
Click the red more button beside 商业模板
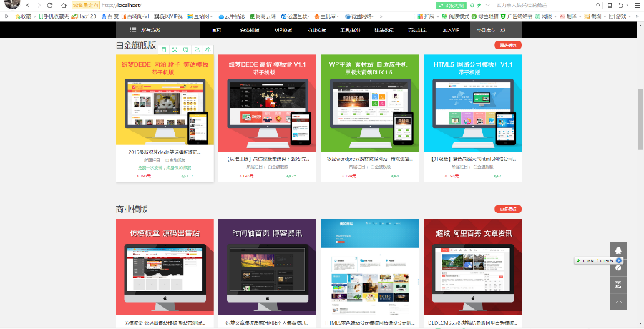(x=507, y=209)
